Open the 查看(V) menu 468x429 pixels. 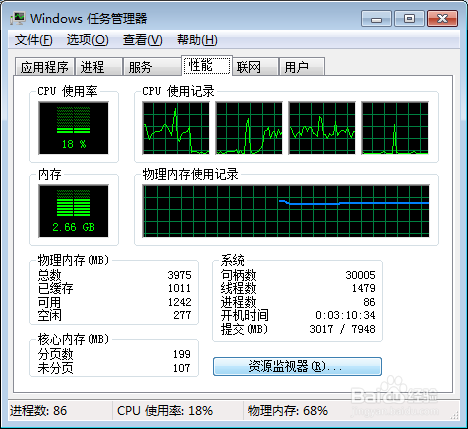[x=142, y=40]
